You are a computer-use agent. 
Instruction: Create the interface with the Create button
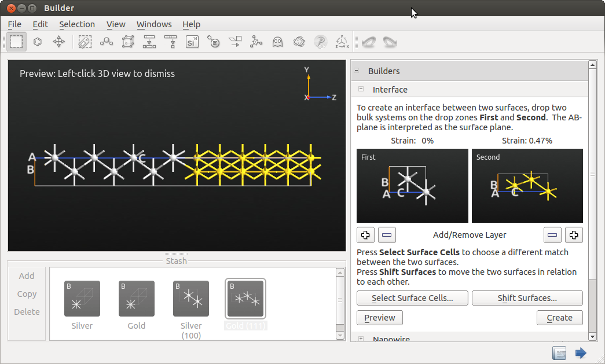pos(559,318)
